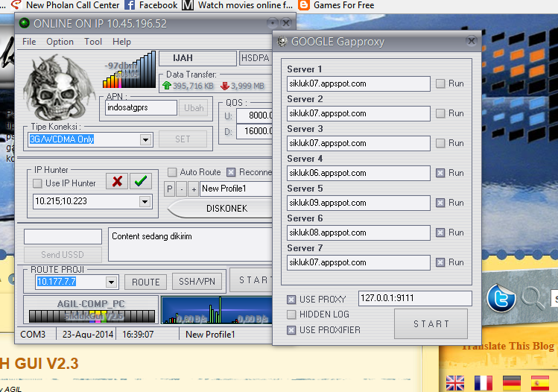Image resolution: width=558 pixels, height=392 pixels.
Task: Enable the HIDDEN LOG checkbox
Action: [291, 314]
